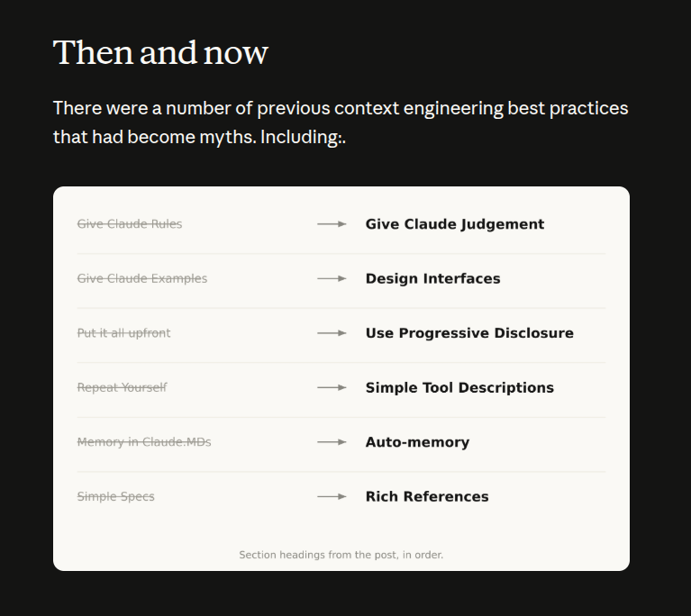The width and height of the screenshot is (691, 616).
Task: Click the arrow pointing to Rich References
Action: (332, 496)
